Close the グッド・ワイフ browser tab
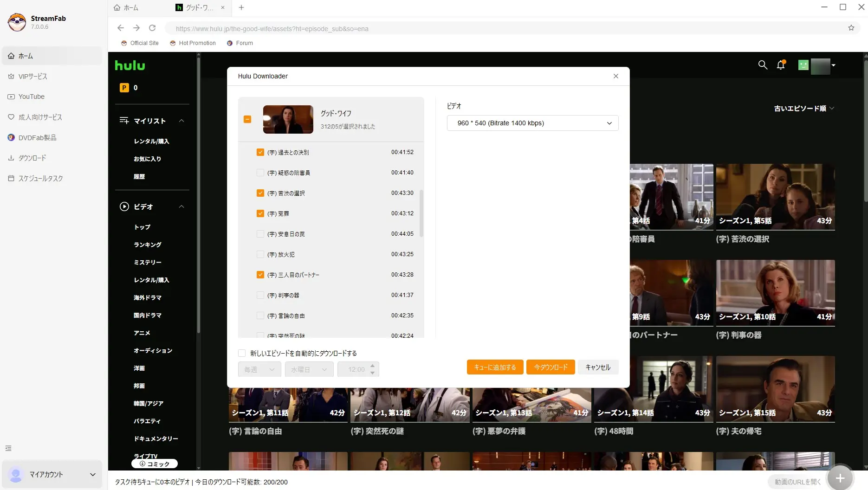This screenshot has width=868, height=490. [223, 7]
